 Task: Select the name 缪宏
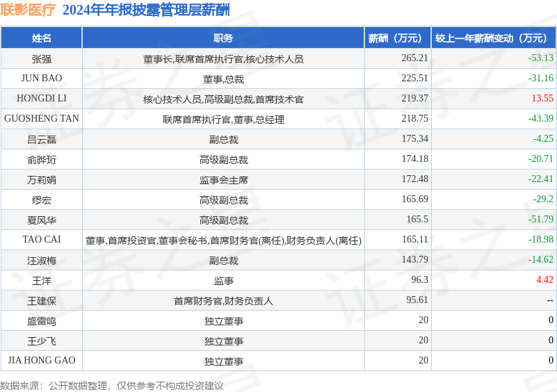(42, 200)
